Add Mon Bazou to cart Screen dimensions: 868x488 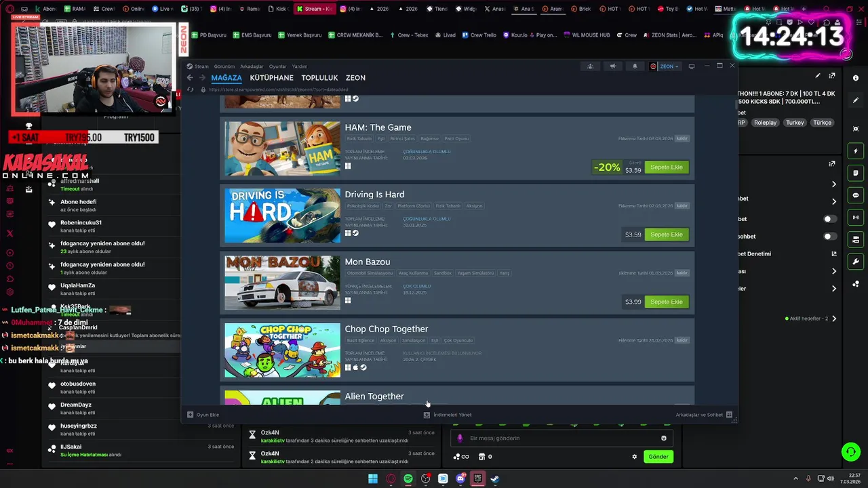point(667,302)
